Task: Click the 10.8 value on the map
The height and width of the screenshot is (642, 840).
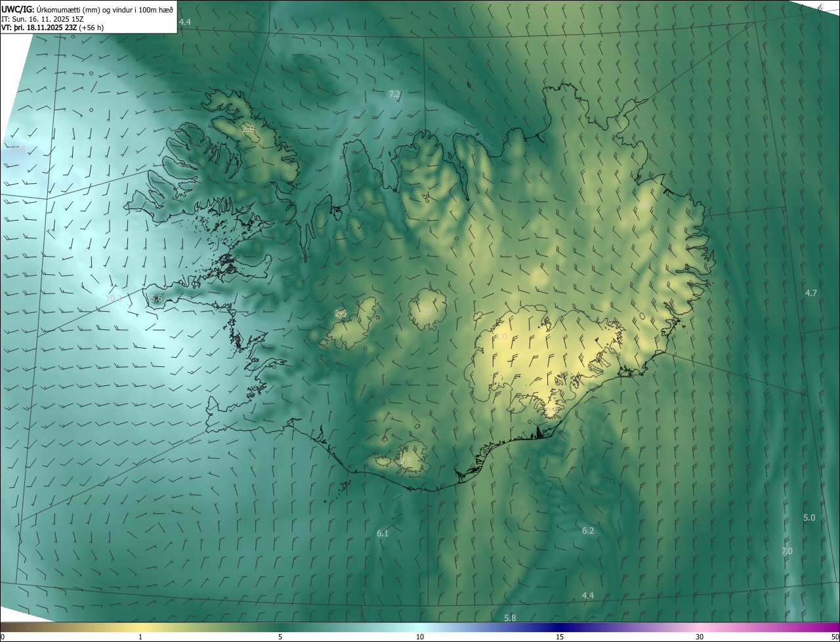Action: tap(17, 150)
